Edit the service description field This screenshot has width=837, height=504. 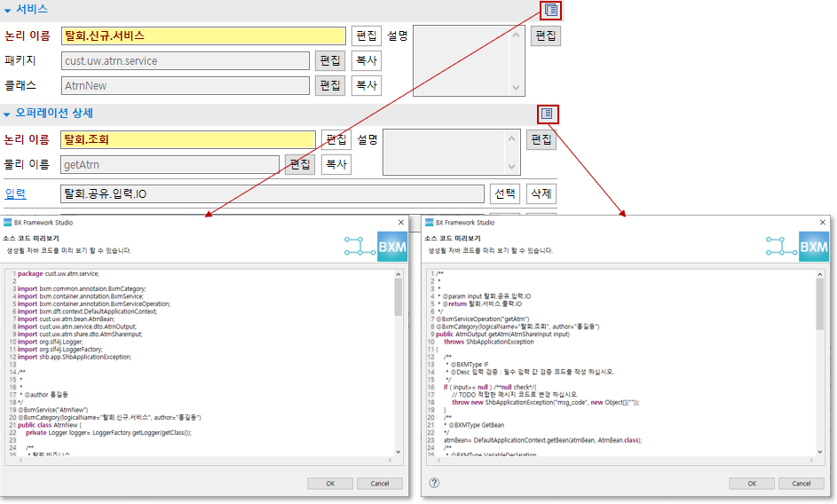(x=546, y=35)
